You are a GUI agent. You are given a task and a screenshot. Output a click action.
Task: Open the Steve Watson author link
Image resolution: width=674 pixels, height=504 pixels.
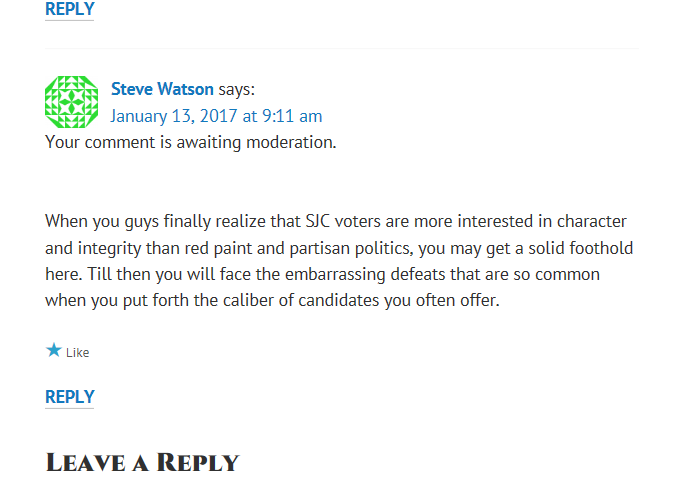click(162, 89)
